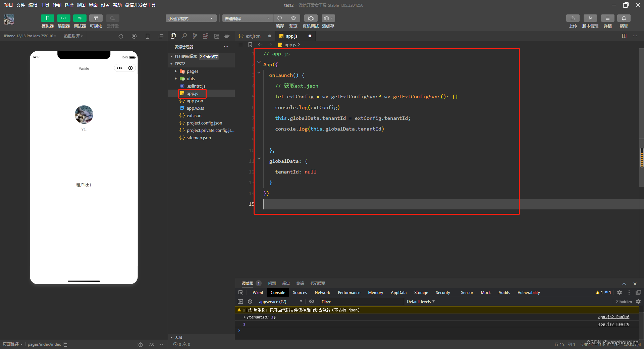The height and width of the screenshot is (349, 644).
Task: Open the 项目 menu
Action: tap(8, 5)
